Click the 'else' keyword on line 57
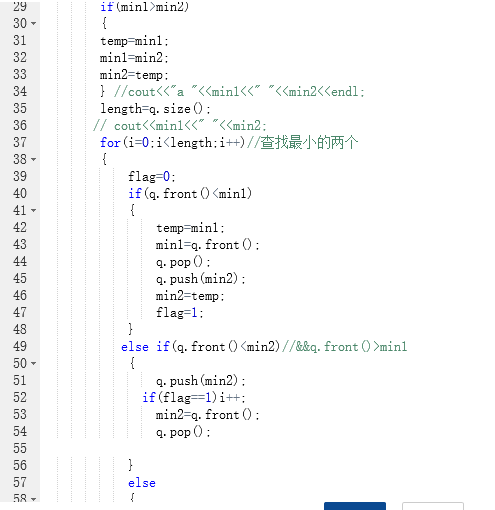 click(x=142, y=483)
